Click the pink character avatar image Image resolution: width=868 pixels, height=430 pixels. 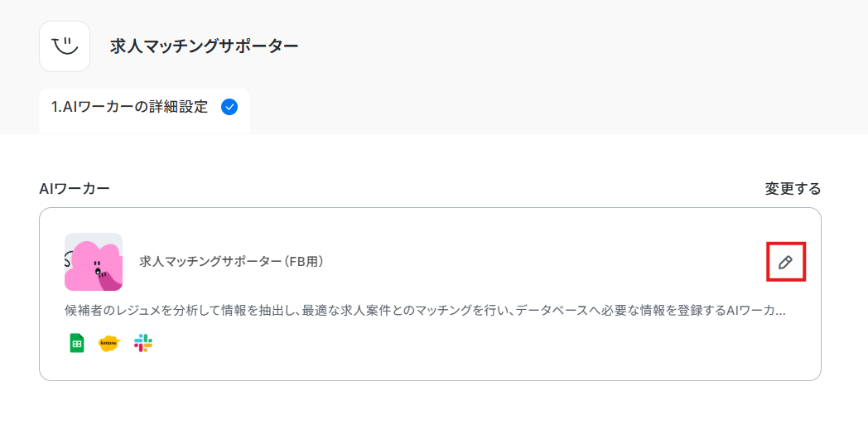click(x=94, y=262)
